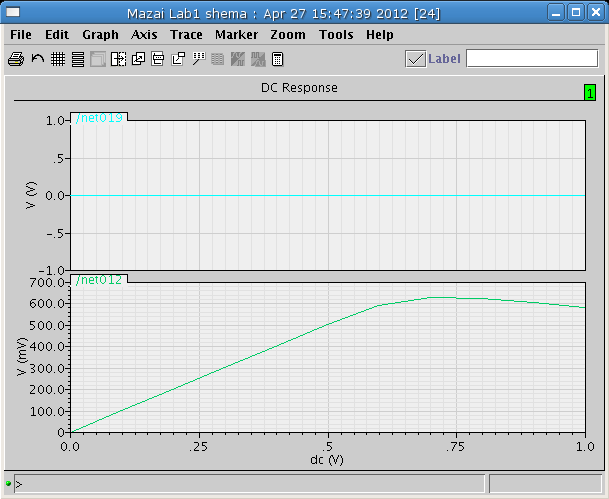
Task: Click the greyed-out data table icon
Action: pos(218,59)
